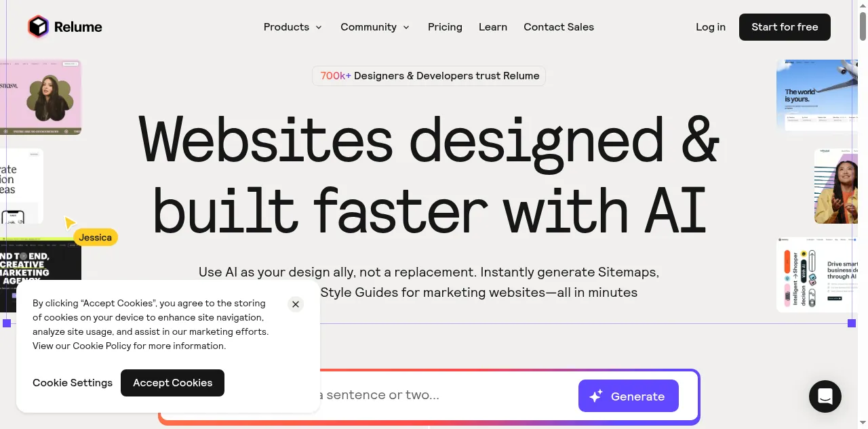Expand the Community dropdown menu
868x429 pixels.
[375, 27]
